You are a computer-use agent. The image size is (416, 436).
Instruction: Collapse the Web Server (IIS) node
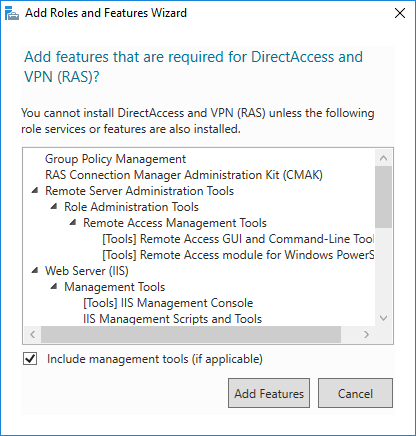pos(35,271)
